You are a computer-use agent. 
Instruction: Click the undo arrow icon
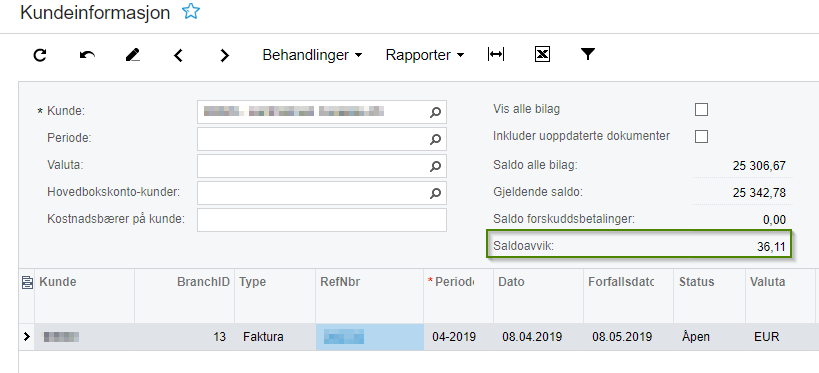[x=87, y=54]
